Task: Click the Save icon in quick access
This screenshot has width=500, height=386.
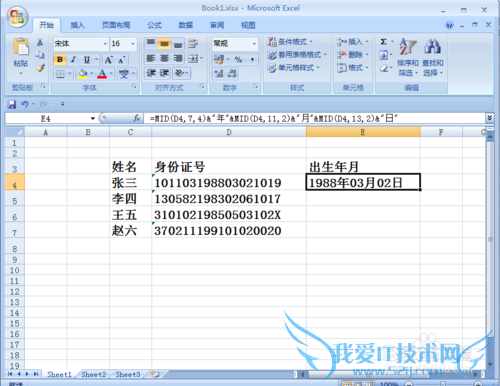Action: [x=12, y=104]
